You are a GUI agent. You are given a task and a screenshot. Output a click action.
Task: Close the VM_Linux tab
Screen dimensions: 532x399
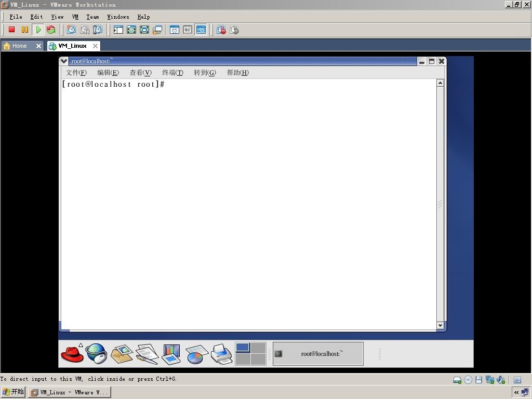tap(96, 46)
